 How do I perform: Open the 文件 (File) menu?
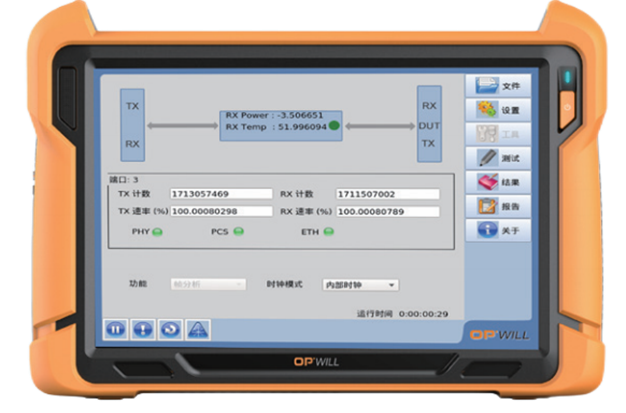tap(499, 85)
